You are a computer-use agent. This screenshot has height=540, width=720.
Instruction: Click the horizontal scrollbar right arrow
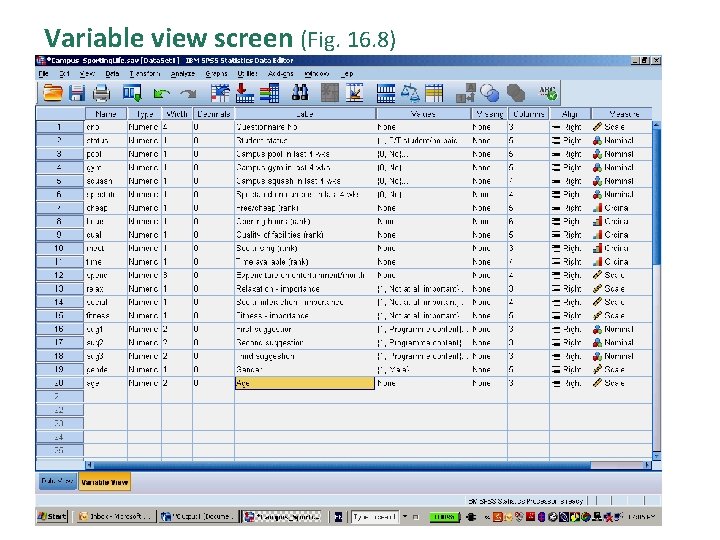(x=647, y=465)
